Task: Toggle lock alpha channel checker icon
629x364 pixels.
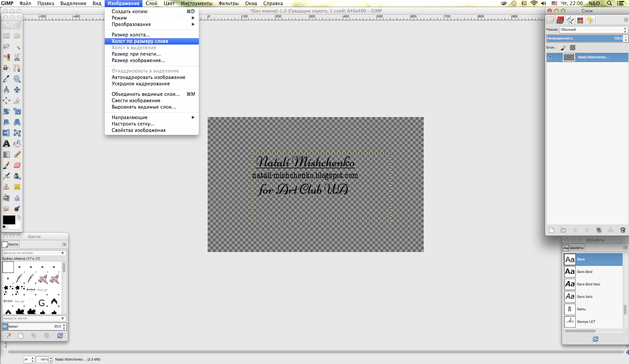Action: click(572, 48)
